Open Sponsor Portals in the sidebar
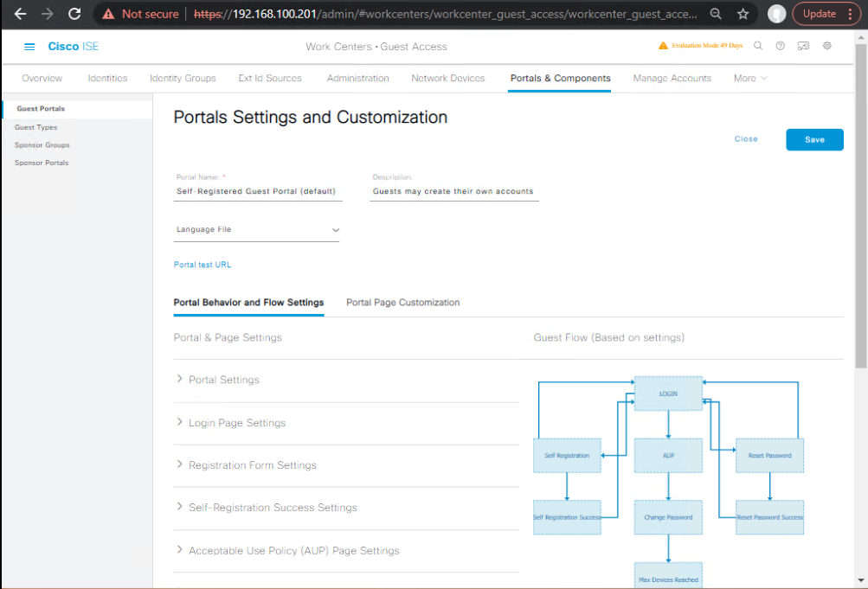868x589 pixels. click(x=42, y=163)
